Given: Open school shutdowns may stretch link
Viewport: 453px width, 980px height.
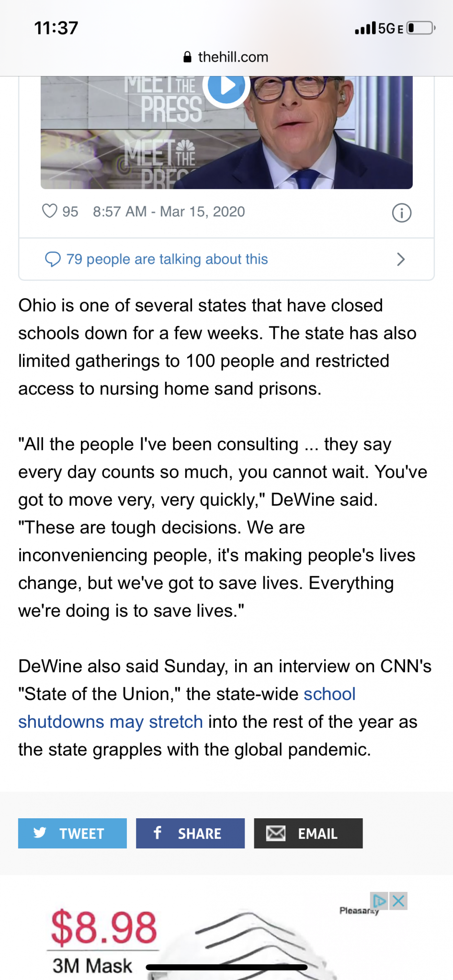Looking at the screenshot, I should point(111,721).
